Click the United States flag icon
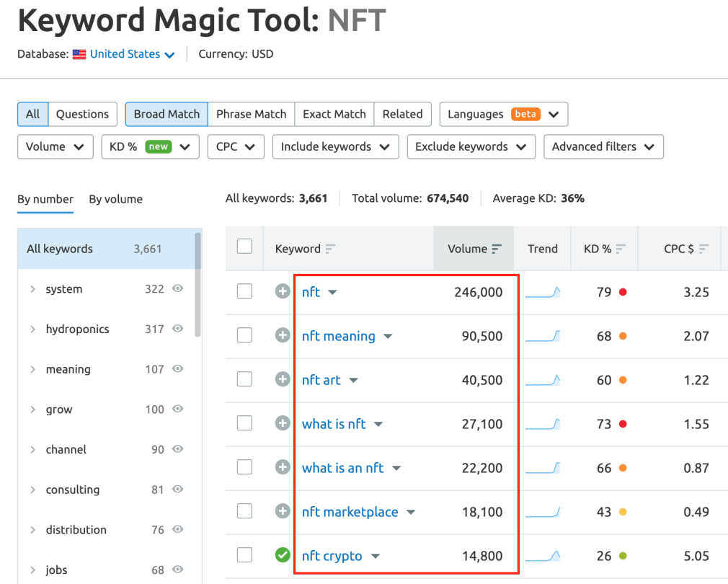The image size is (728, 584). [x=79, y=54]
